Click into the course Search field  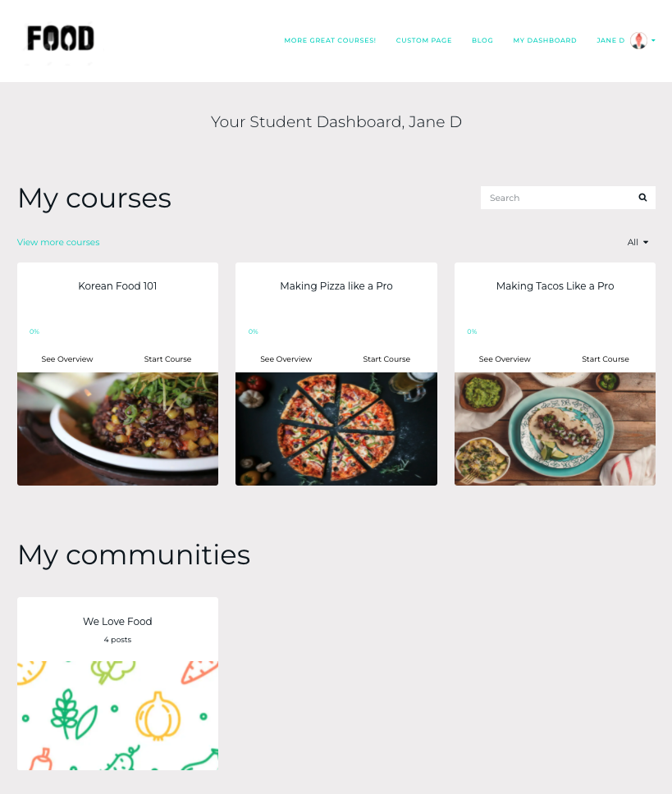(x=557, y=198)
